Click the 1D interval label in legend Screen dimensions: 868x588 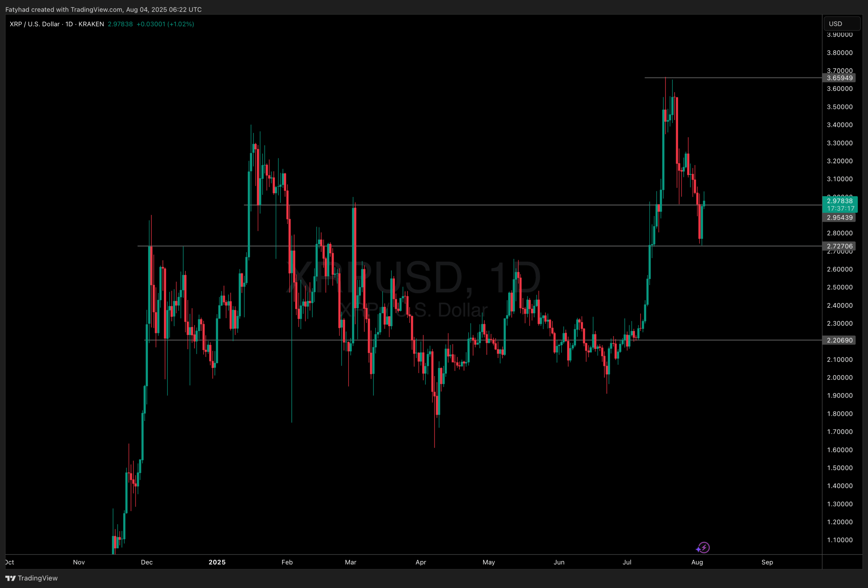coord(69,24)
